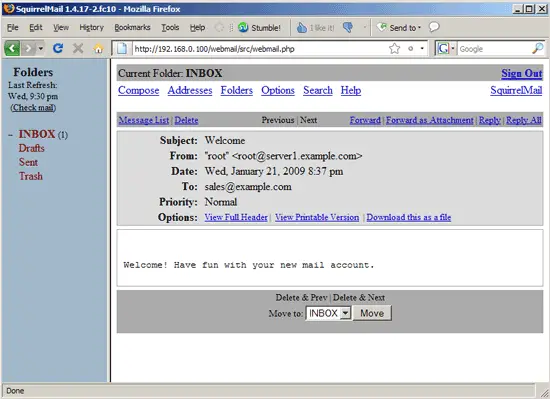
Task: Click the Google search engine icon
Action: (x=443, y=48)
